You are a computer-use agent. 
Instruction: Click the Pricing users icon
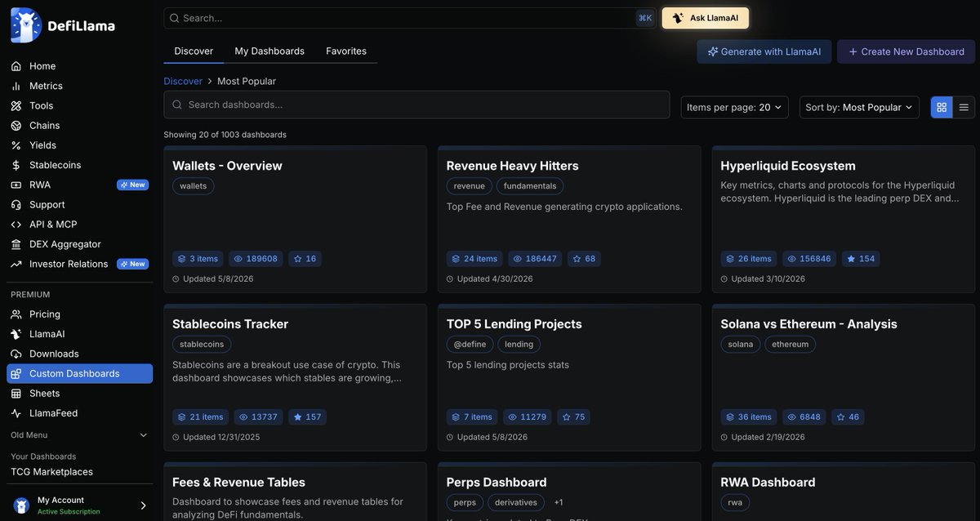click(x=16, y=314)
